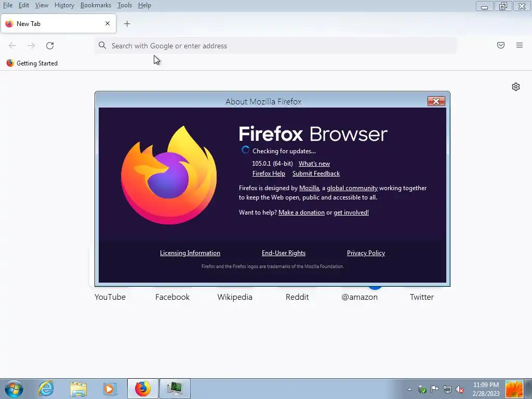Open the Wikipedia shortcut
This screenshot has height=399, width=532.
(235, 297)
